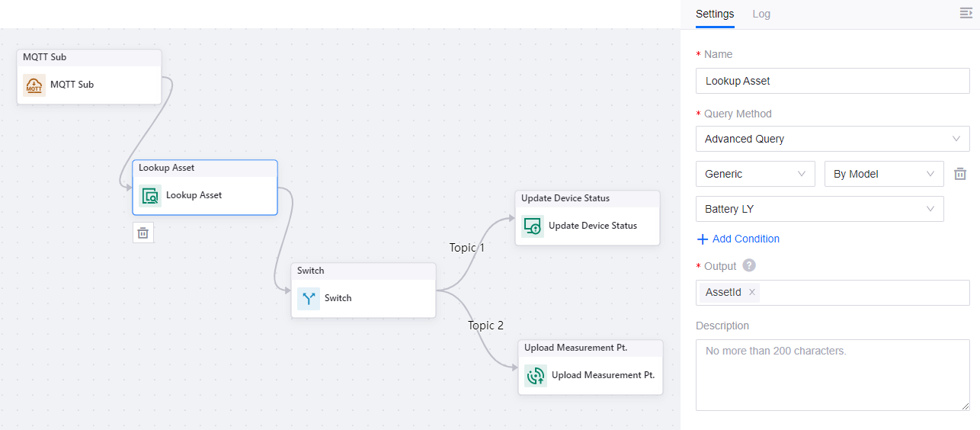Click the Name input field
980x430 pixels.
click(x=832, y=81)
